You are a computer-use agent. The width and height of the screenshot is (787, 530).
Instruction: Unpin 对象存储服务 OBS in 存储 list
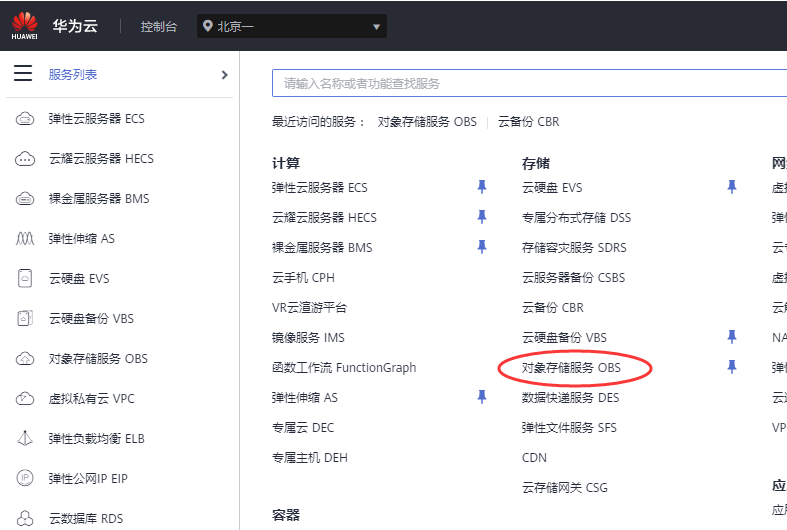732,367
